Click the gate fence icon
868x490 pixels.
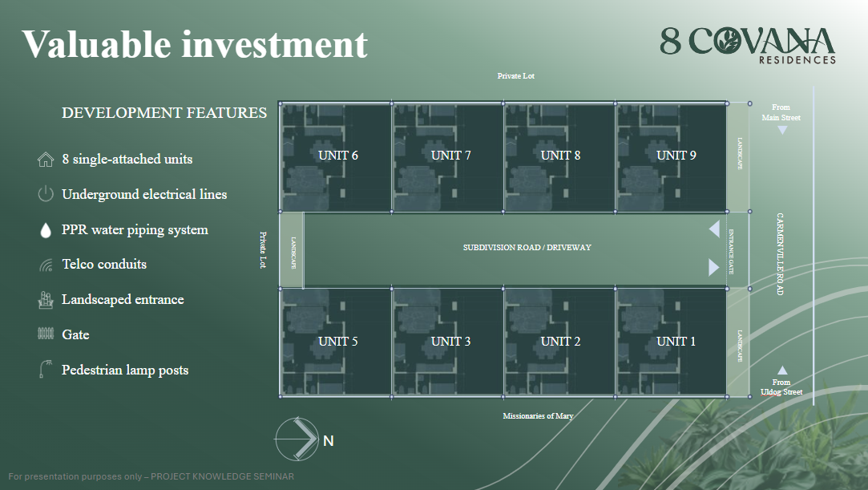46,334
